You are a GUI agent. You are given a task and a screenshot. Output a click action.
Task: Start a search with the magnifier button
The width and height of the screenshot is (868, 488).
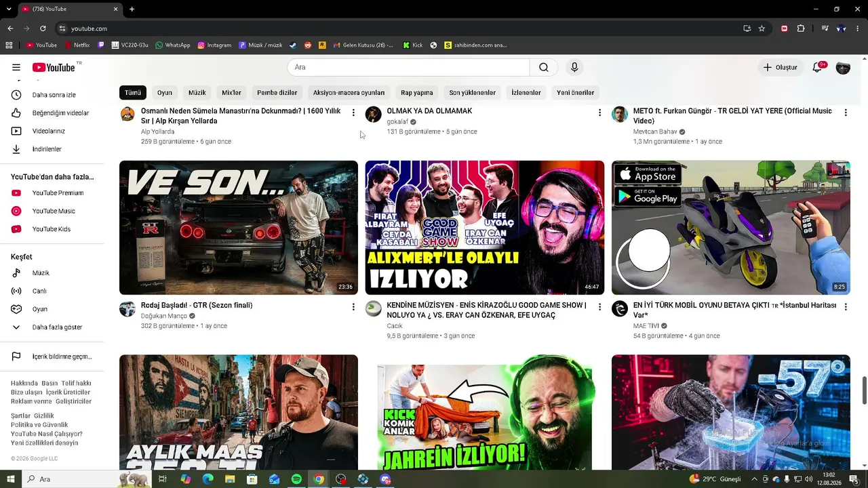click(x=544, y=67)
